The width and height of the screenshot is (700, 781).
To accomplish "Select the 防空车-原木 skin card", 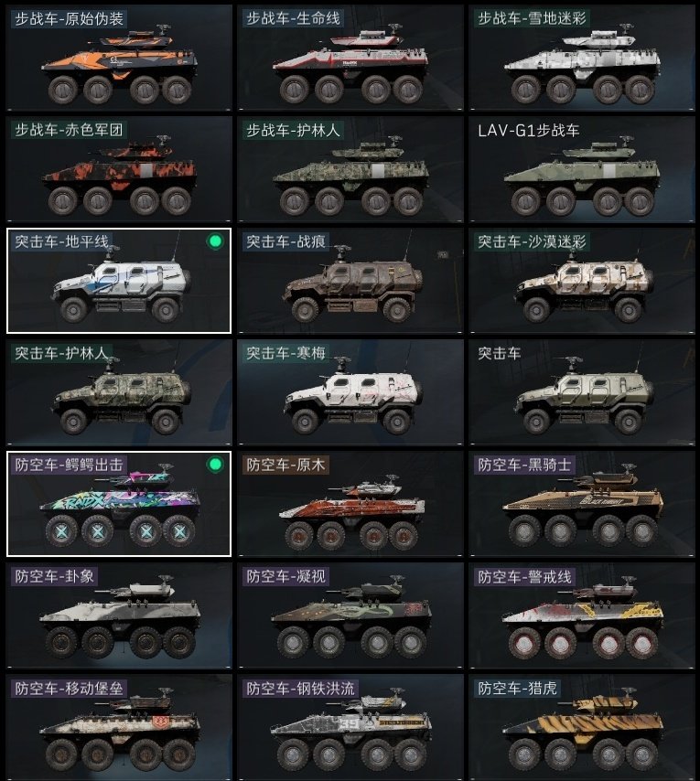I will (350, 504).
